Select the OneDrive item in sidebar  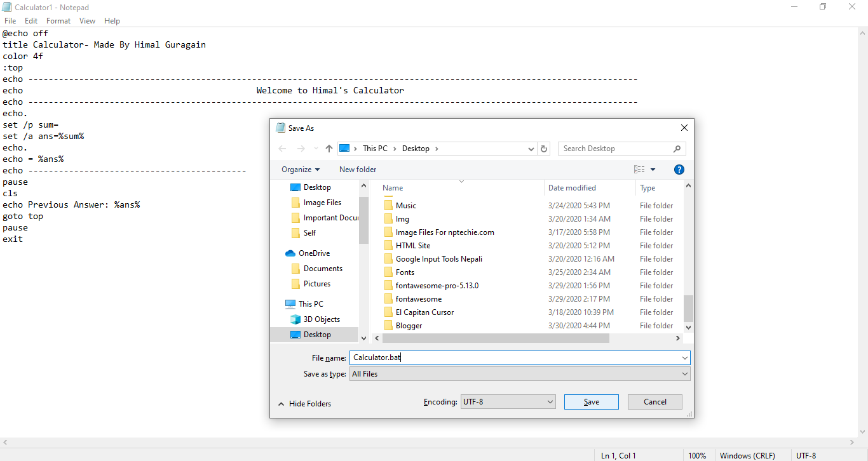coord(309,253)
